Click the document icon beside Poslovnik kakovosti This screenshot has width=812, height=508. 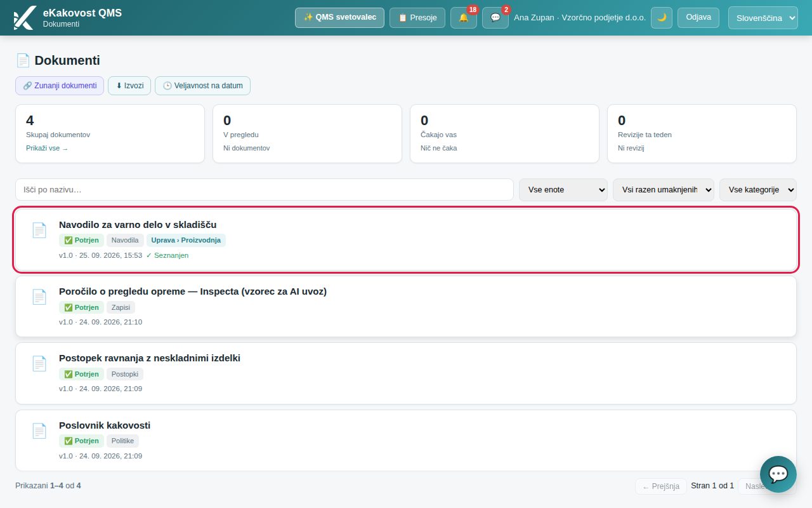[39, 431]
